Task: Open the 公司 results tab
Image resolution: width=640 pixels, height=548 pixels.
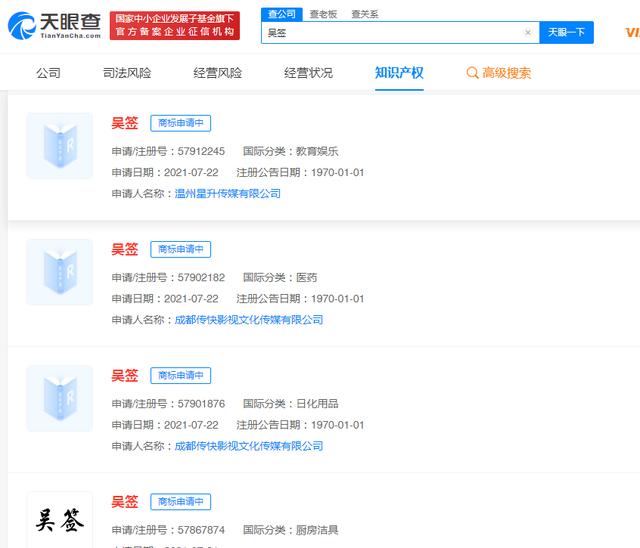Action: [49, 73]
